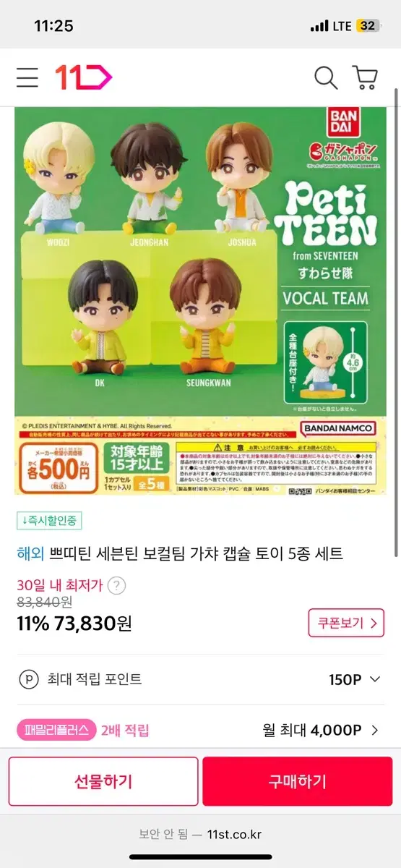
Task: Open the shopping cart
Action: [366, 77]
